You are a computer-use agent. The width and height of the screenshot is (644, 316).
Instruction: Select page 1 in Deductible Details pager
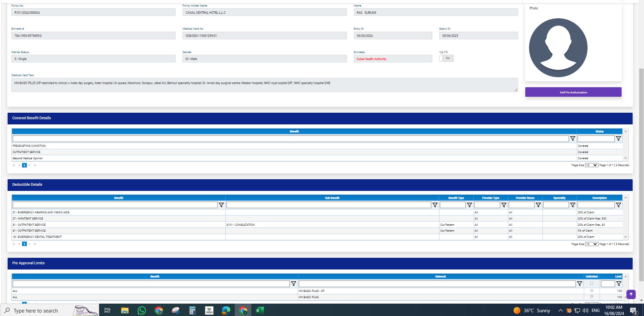(24, 244)
